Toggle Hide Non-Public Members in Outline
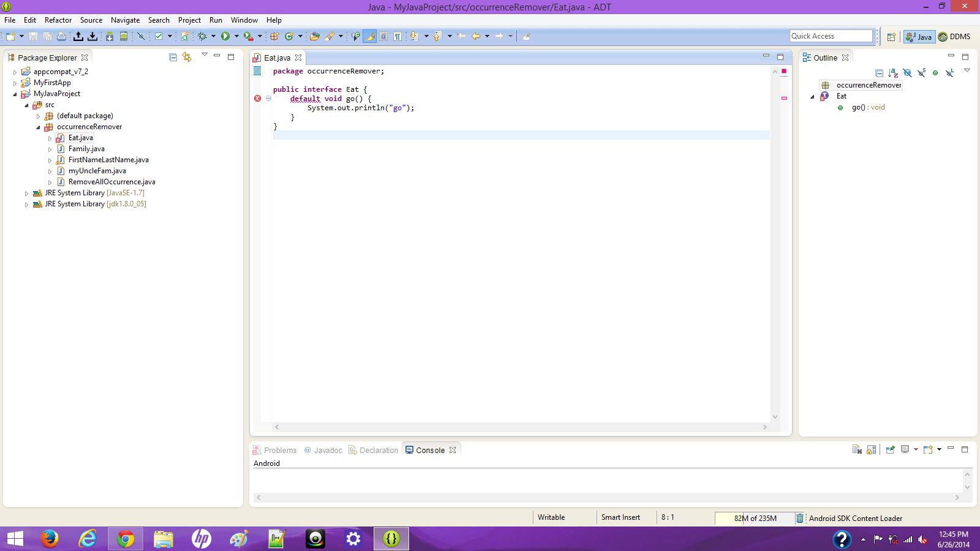The width and height of the screenshot is (980, 551). (935, 73)
